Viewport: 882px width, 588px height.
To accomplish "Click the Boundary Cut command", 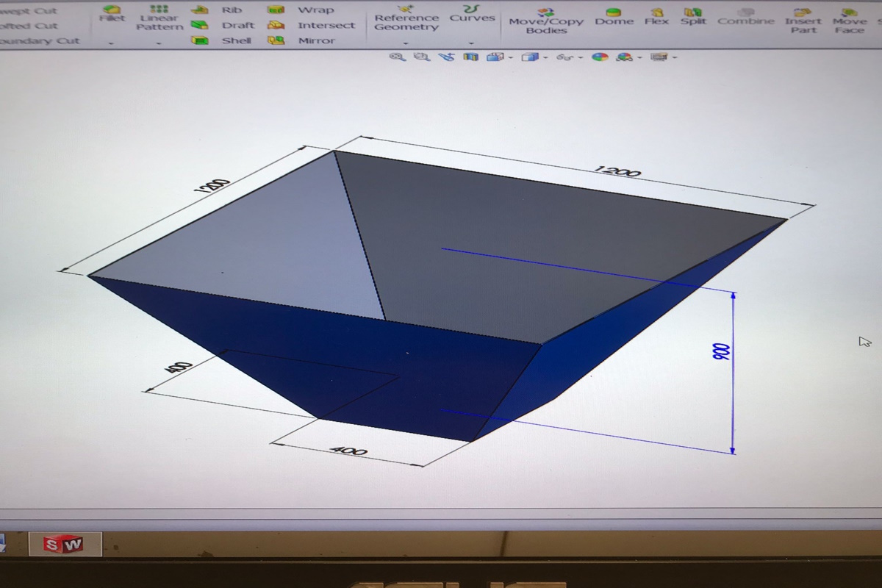I will click(38, 41).
